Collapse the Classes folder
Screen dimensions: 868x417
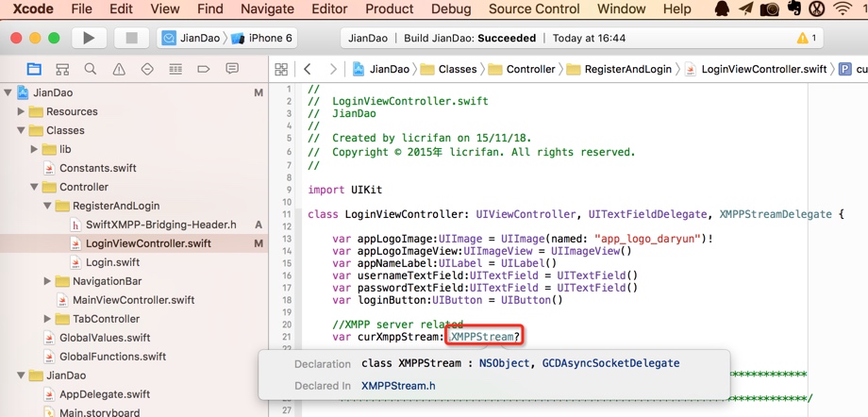[21, 130]
